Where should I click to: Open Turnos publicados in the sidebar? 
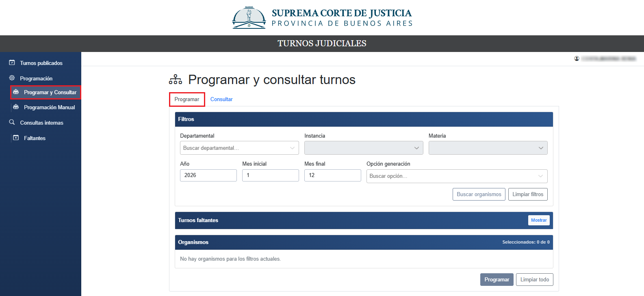41,63
